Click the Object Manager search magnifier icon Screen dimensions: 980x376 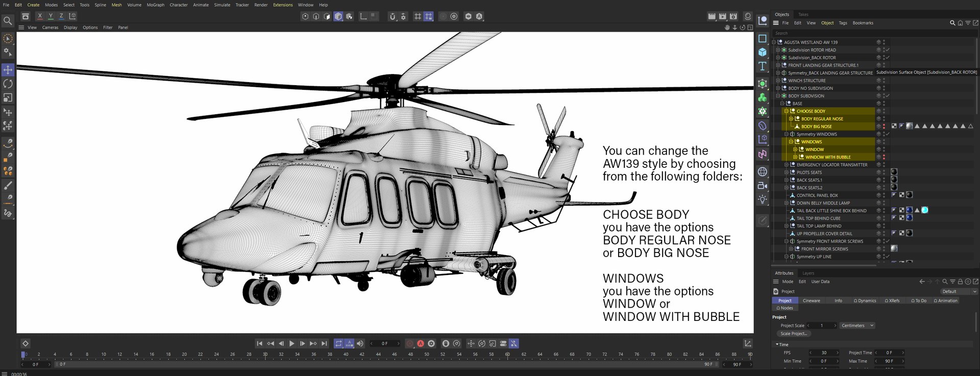pyautogui.click(x=952, y=23)
